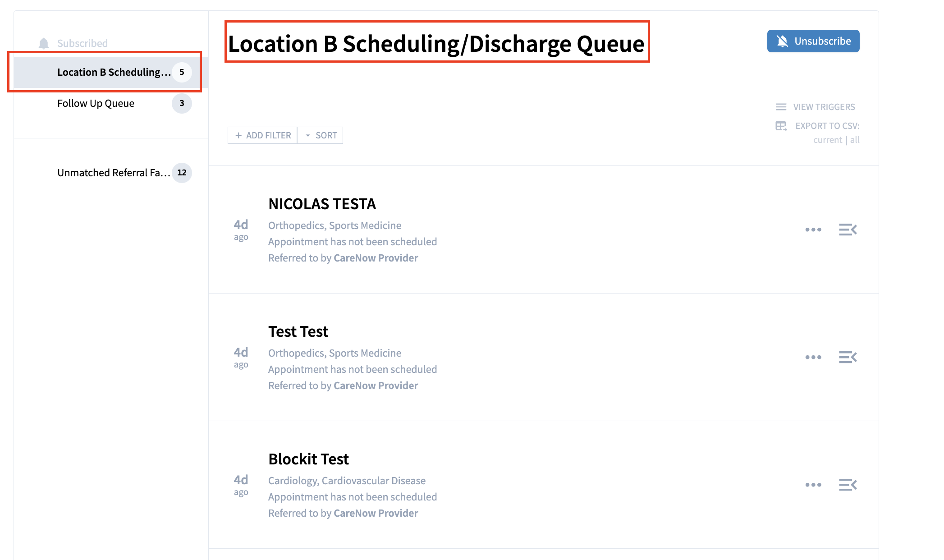The width and height of the screenshot is (944, 560).
Task: Click CareNow Provider in Blockit Test row
Action: coord(376,513)
